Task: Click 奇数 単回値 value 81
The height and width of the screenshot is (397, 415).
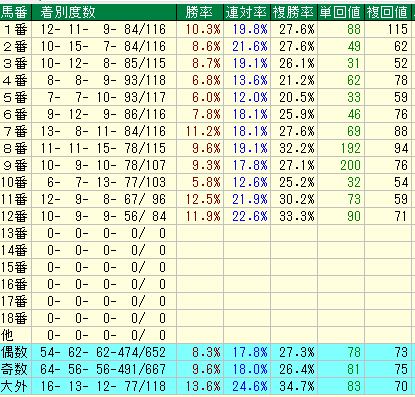Action: (354, 370)
